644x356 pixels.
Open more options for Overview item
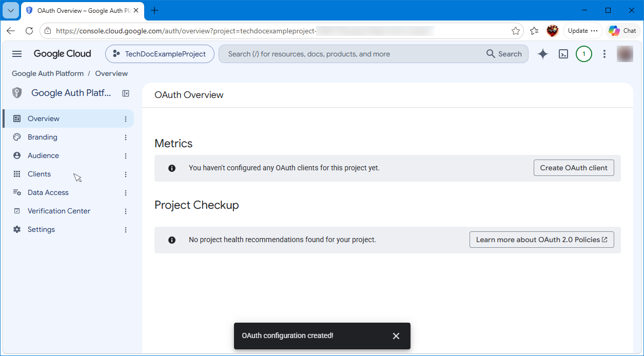(126, 119)
